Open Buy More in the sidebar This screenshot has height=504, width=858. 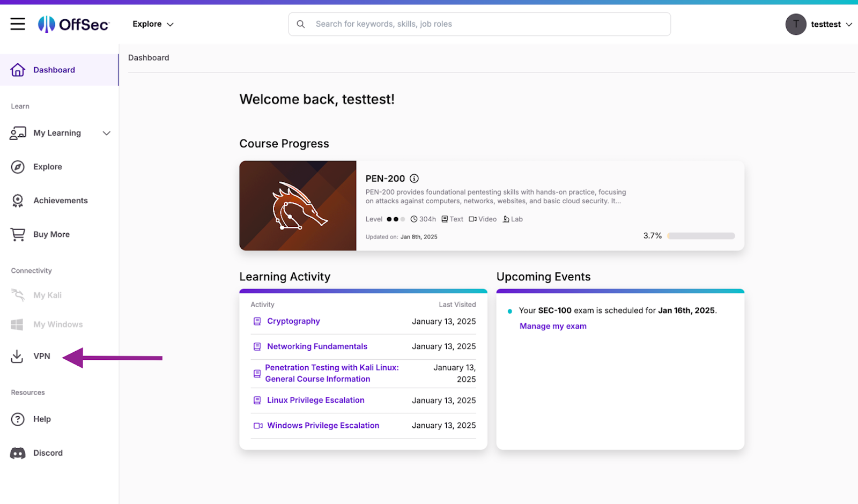(x=51, y=234)
